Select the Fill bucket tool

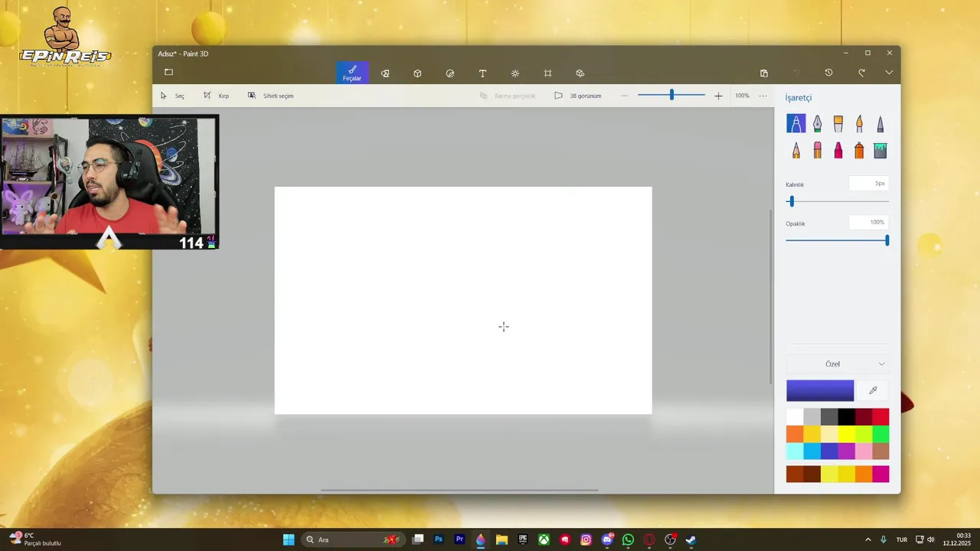pos(880,151)
